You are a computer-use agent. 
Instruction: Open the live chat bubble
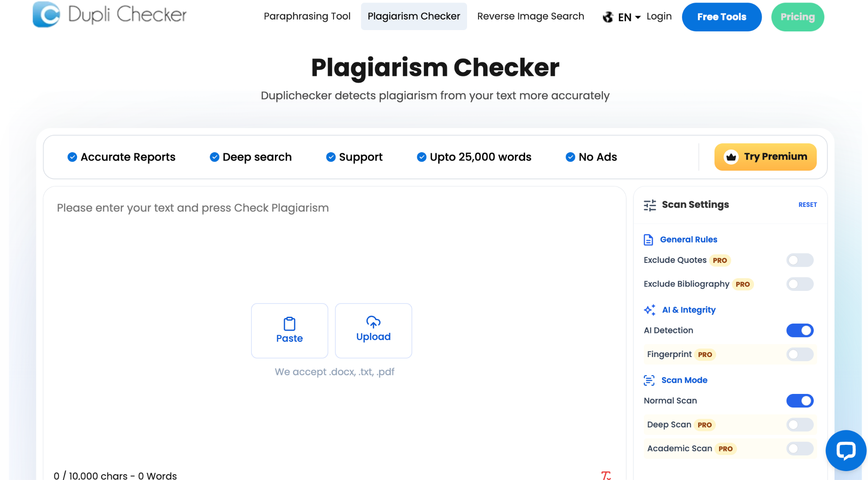tap(846, 450)
